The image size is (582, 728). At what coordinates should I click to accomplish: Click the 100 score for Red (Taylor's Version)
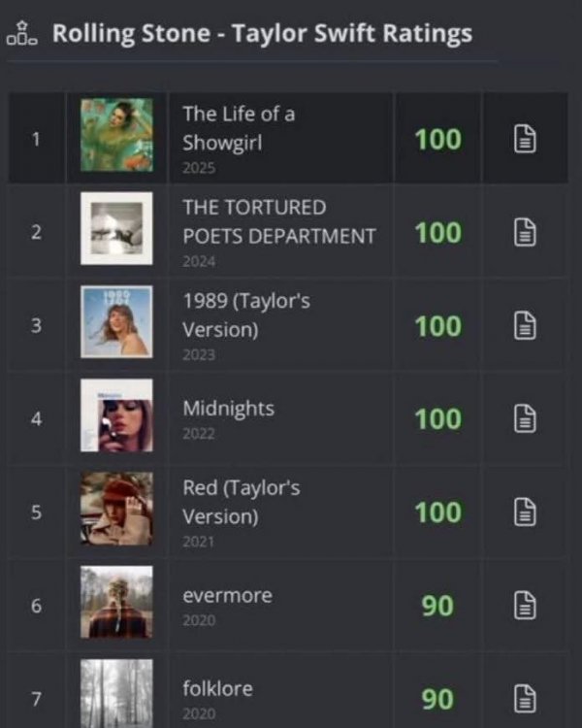(437, 512)
